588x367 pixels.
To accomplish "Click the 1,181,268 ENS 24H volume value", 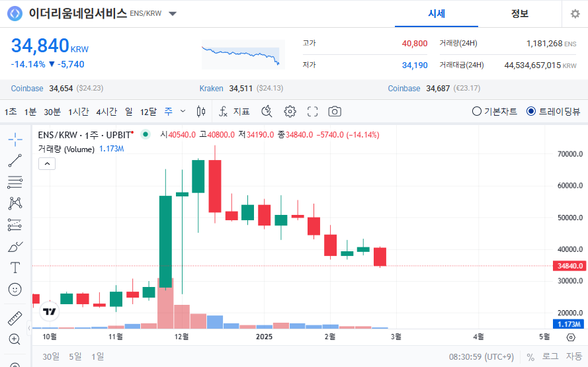I will pyautogui.click(x=551, y=44).
